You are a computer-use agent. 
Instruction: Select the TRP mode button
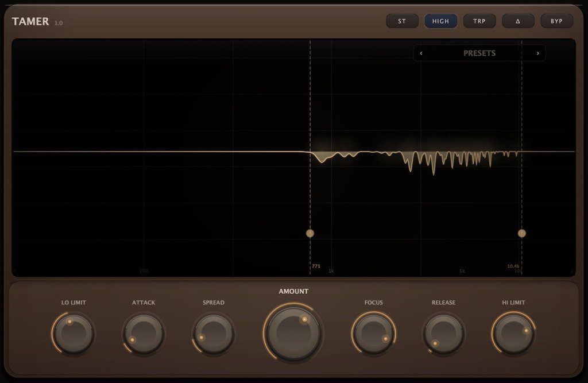click(479, 21)
